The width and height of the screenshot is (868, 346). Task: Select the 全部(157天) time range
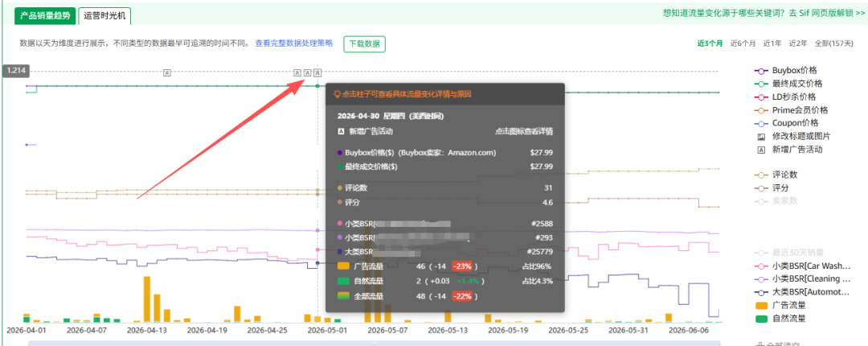pyautogui.click(x=833, y=43)
